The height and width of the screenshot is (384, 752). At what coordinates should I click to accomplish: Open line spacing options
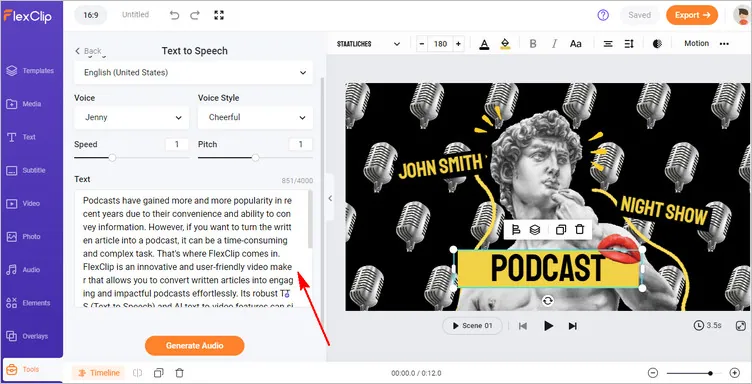[629, 44]
